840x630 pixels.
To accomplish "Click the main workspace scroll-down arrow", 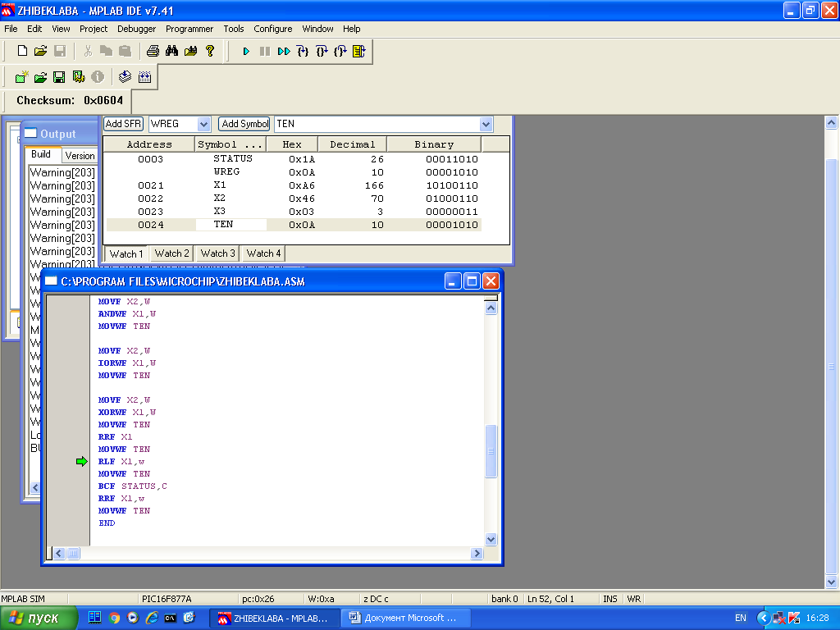I will point(831,582).
